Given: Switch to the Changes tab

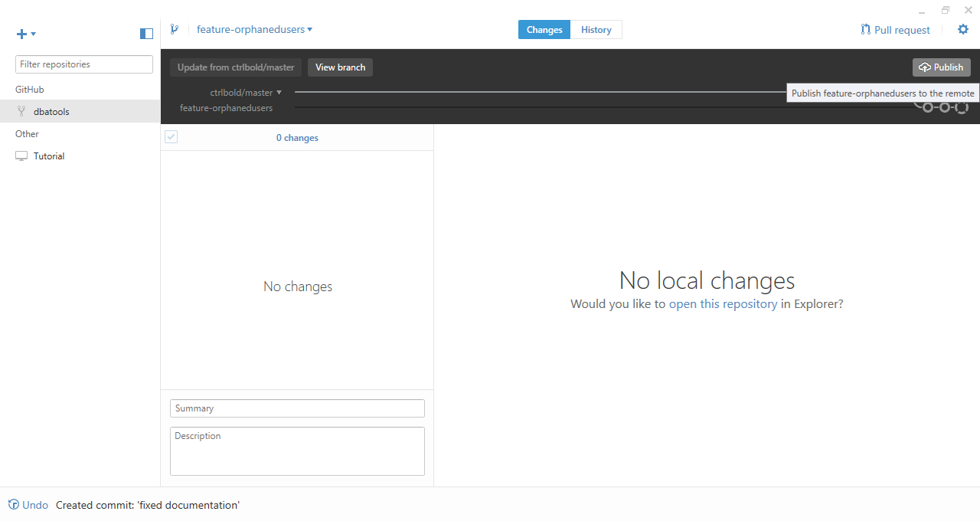Looking at the screenshot, I should tap(544, 30).
